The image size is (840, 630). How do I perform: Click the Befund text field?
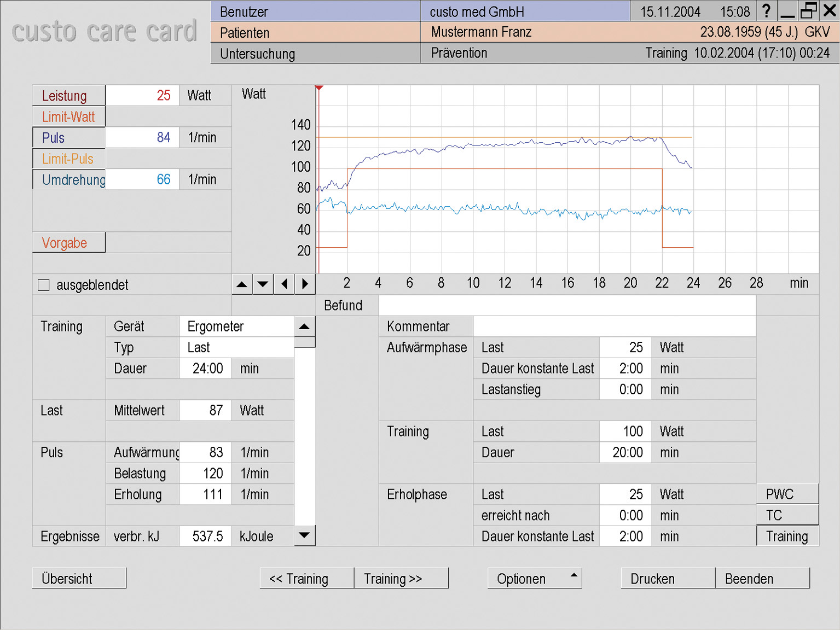point(567,306)
